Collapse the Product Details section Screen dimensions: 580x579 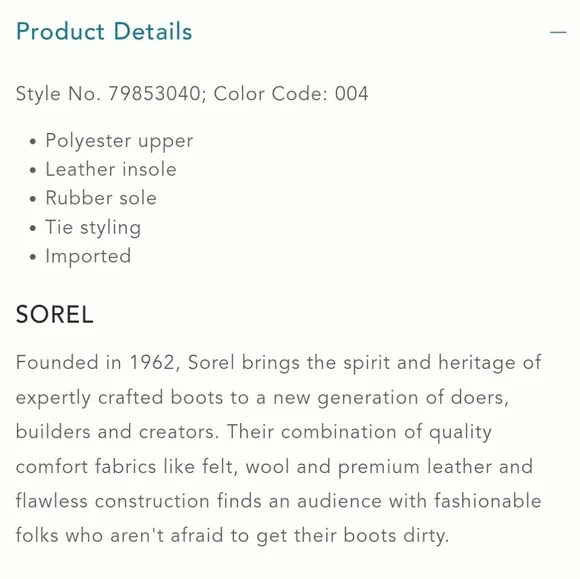[x=558, y=33]
